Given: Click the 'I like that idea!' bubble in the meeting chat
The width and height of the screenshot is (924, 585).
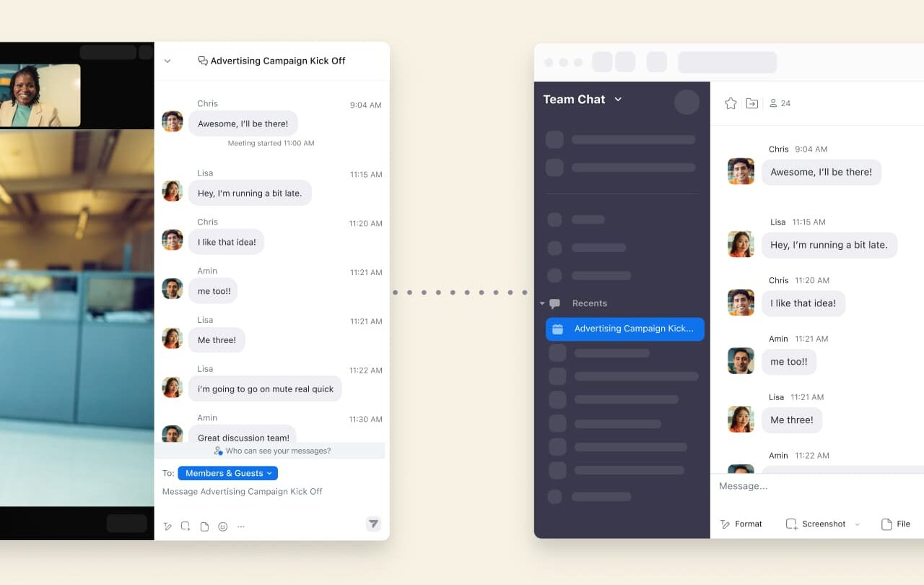Looking at the screenshot, I should (227, 242).
